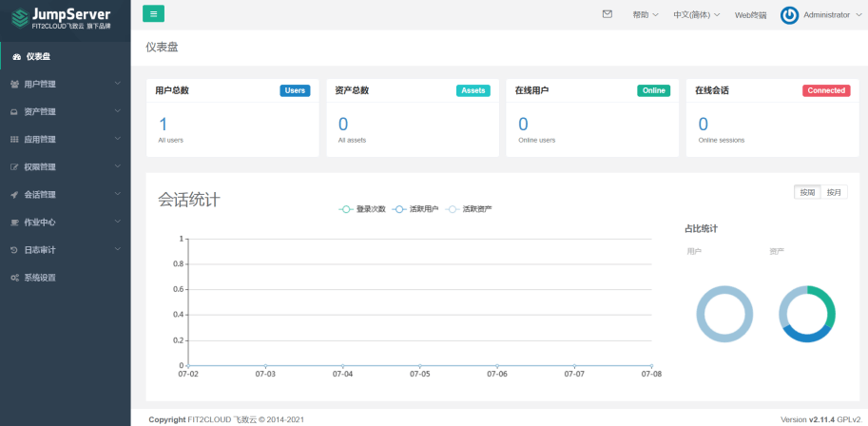Click the 用户 donut chart ring
868x426 pixels.
point(724,290)
